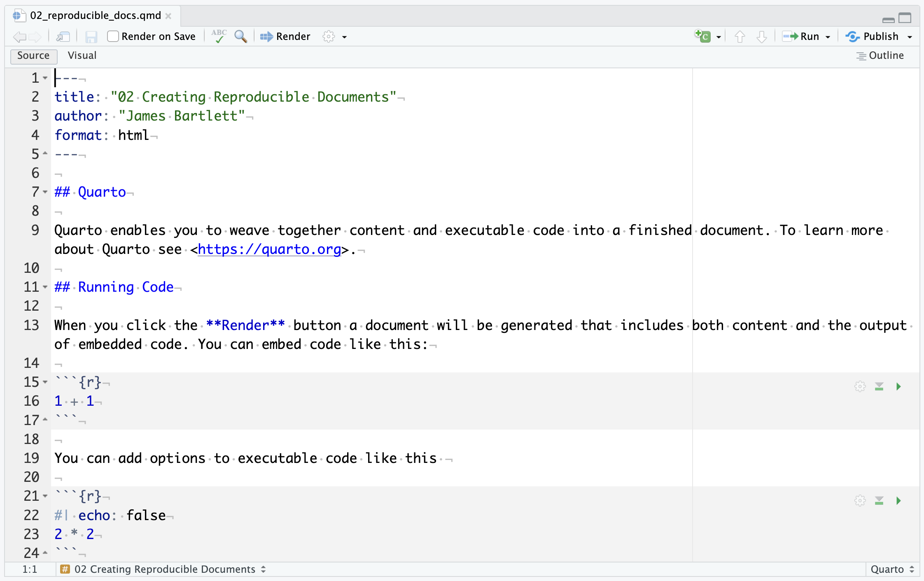This screenshot has width=924, height=581.
Task: Maximize the source pane
Action: [905, 18]
